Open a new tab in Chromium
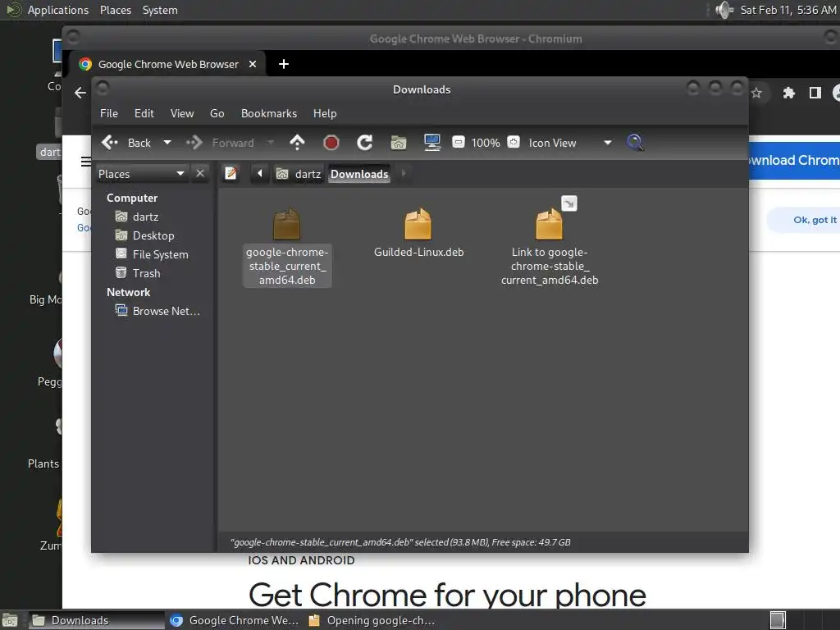The width and height of the screenshot is (840, 630). [x=284, y=64]
